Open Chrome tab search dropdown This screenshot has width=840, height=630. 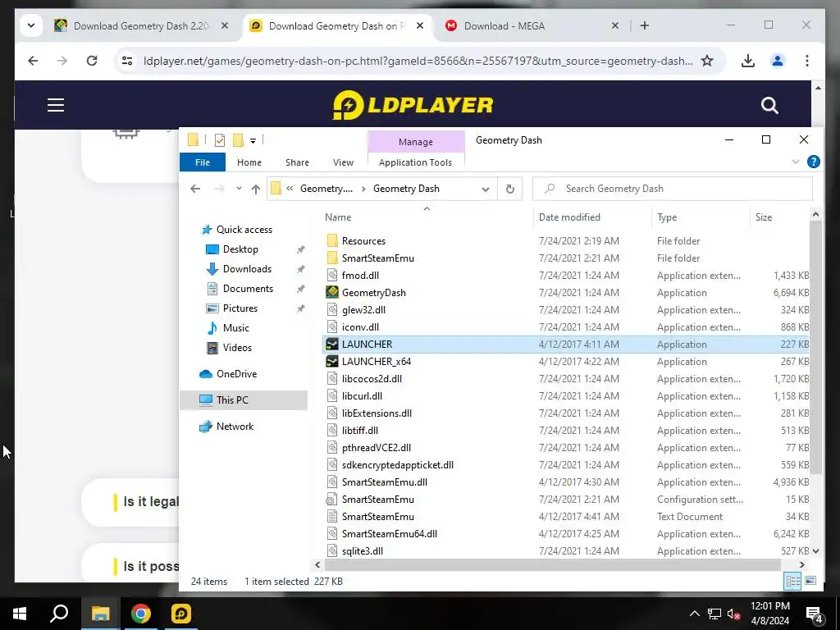coord(31,25)
